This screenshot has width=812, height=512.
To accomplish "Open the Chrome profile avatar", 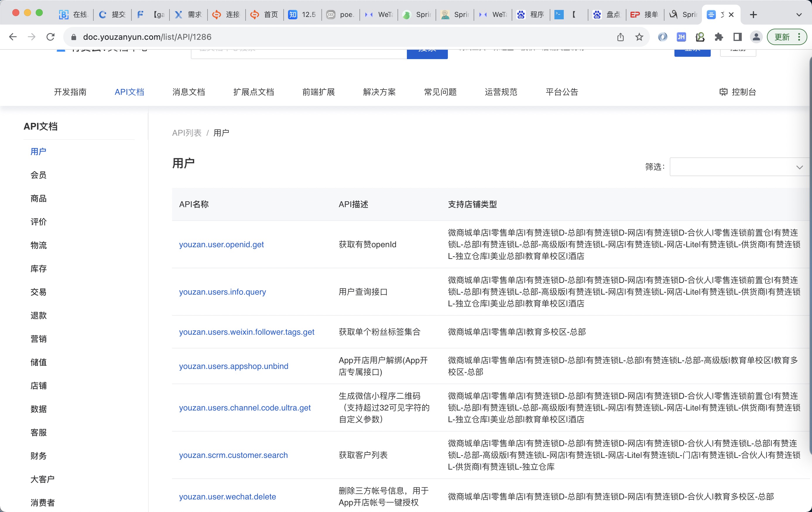I will coord(756,37).
